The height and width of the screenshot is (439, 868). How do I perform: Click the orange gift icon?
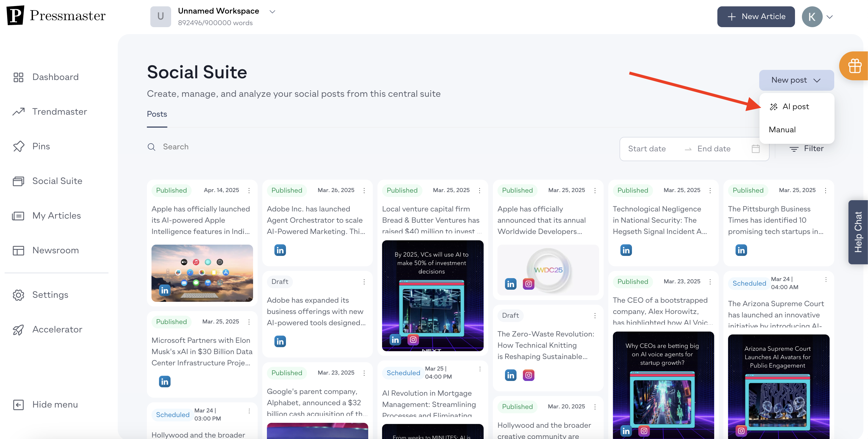855,66
